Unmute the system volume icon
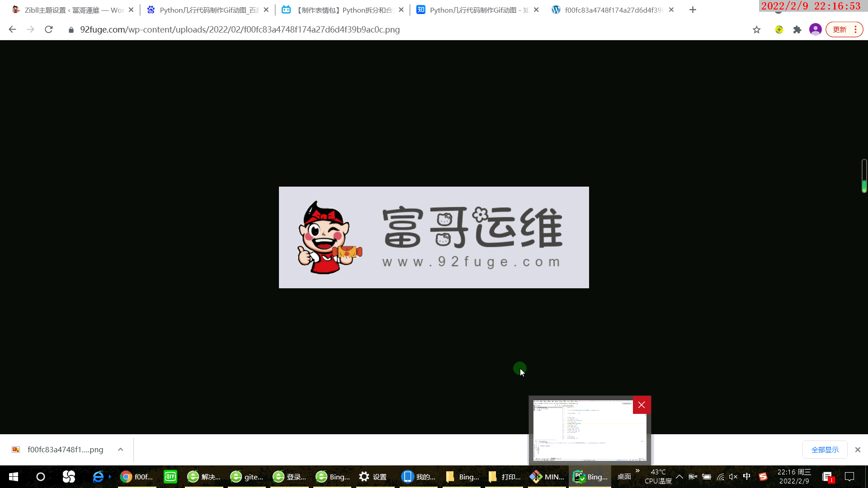Screen dimensions: 868x488 tap(732, 477)
